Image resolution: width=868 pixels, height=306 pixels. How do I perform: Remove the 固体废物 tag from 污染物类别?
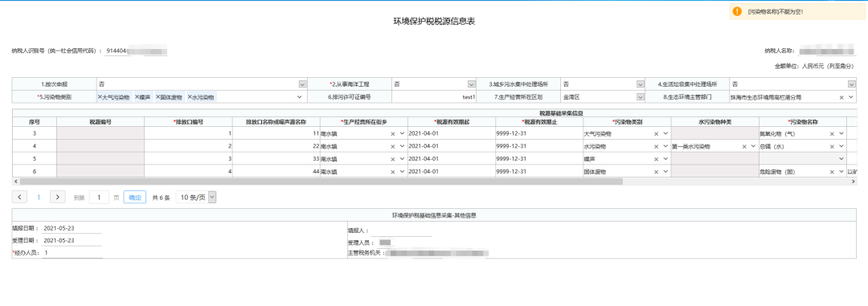click(158, 97)
